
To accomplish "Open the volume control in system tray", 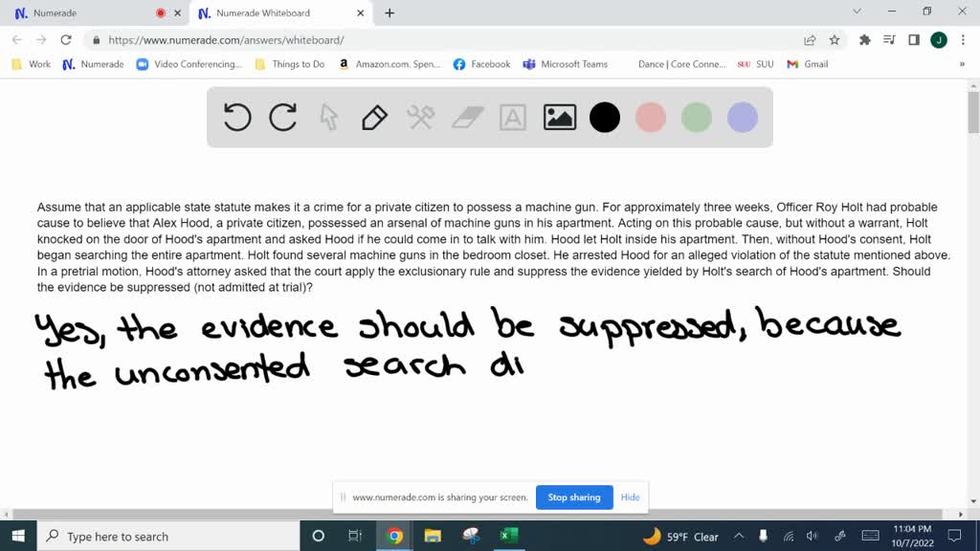I will click(813, 537).
